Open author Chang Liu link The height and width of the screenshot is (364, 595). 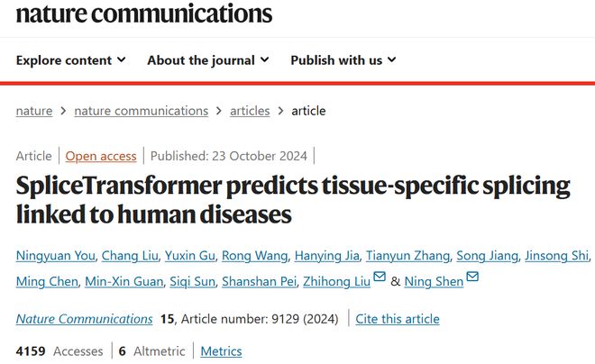click(x=130, y=256)
